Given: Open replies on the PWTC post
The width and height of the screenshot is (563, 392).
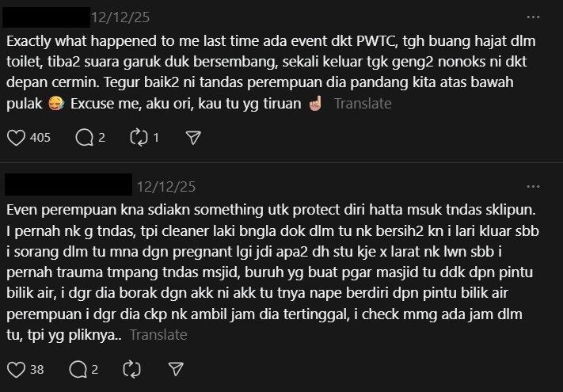Looking at the screenshot, I should pyautogui.click(x=85, y=138).
